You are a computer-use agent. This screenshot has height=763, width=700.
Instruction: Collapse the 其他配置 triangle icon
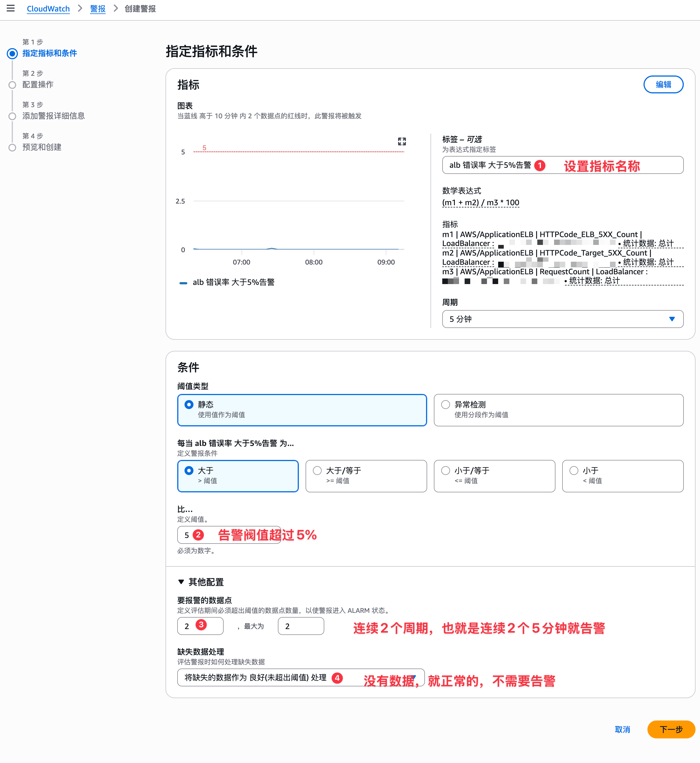click(x=181, y=582)
